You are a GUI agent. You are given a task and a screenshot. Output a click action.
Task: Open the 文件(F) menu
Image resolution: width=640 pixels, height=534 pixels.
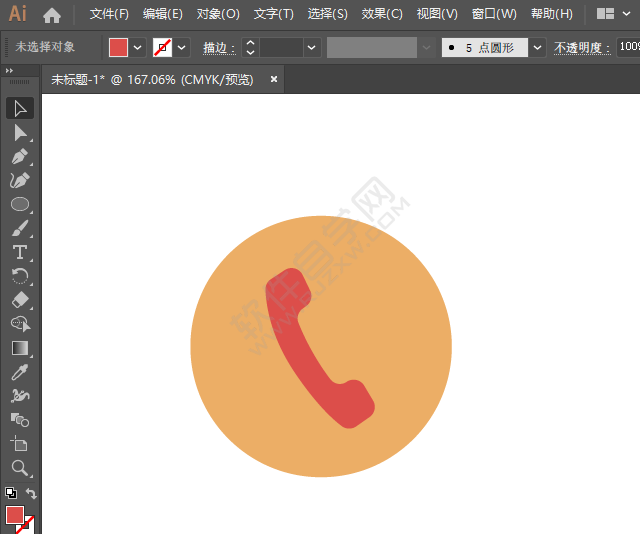pyautogui.click(x=109, y=14)
